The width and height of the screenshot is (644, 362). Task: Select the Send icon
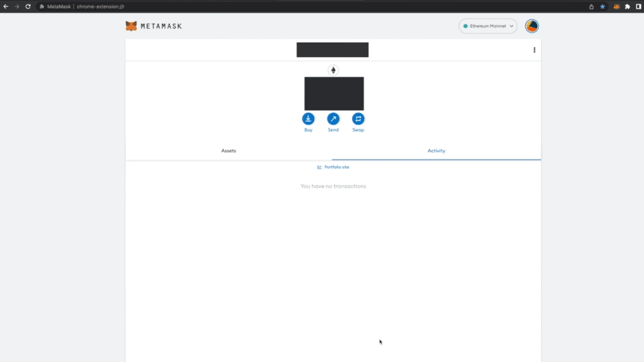[333, 119]
